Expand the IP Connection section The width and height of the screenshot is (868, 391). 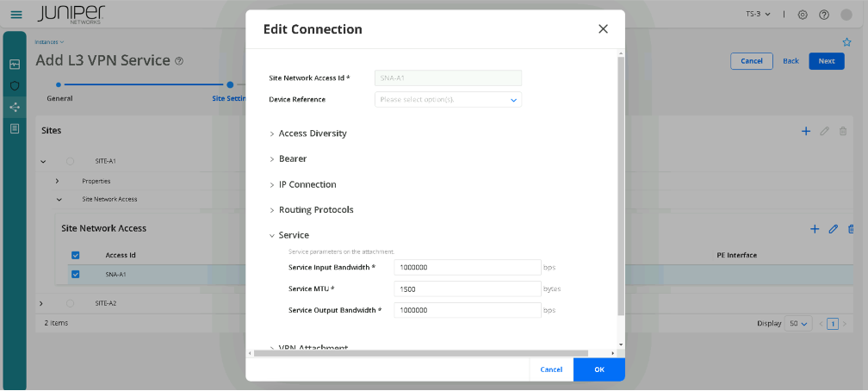[303, 184]
